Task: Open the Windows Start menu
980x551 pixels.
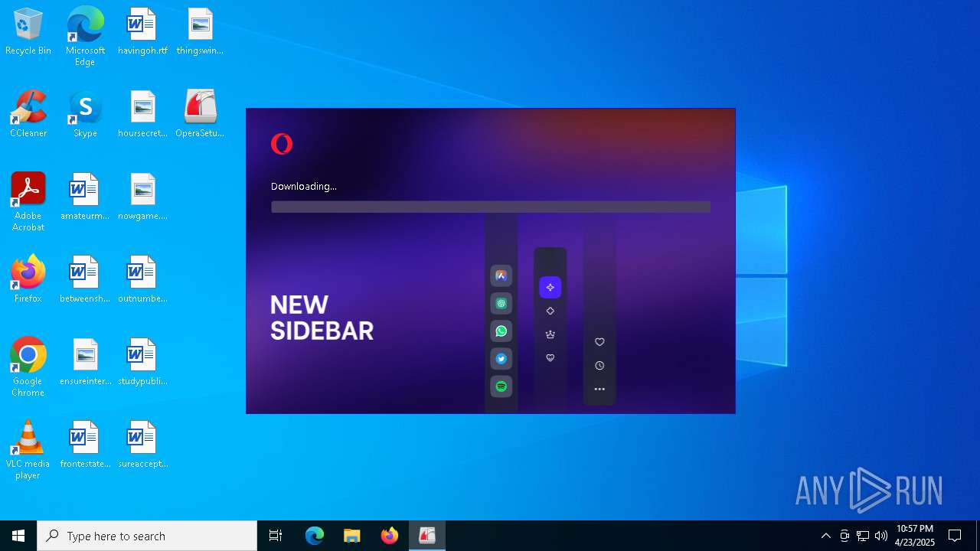Action: tap(18, 536)
